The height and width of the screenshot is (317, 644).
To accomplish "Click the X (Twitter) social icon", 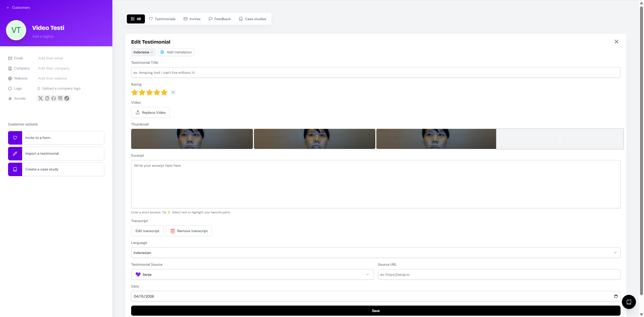I will point(41,98).
